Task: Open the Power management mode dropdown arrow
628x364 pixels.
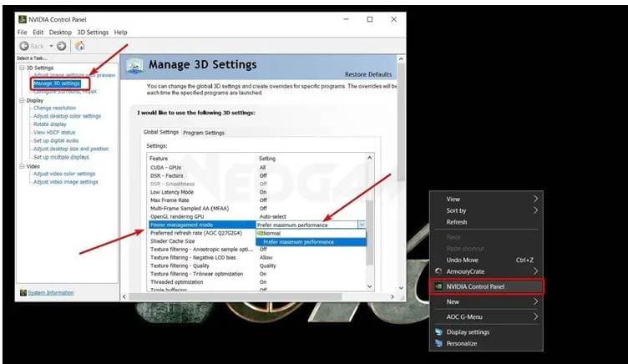Action: pyautogui.click(x=361, y=225)
